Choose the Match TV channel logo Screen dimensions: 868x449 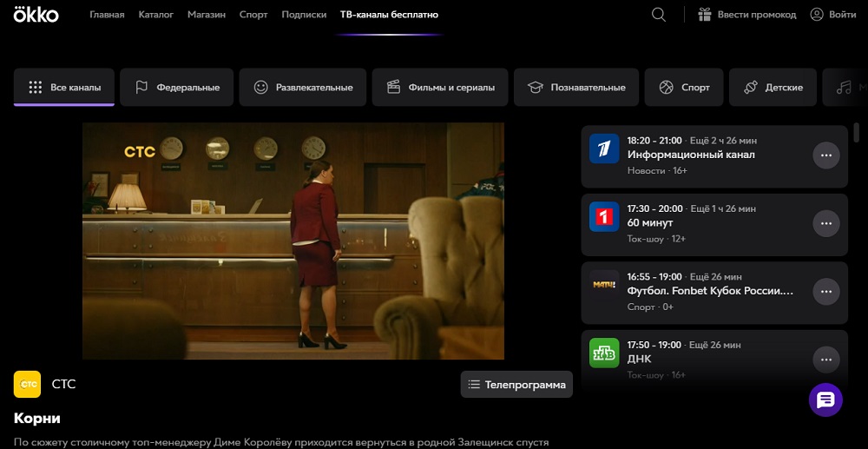(604, 284)
